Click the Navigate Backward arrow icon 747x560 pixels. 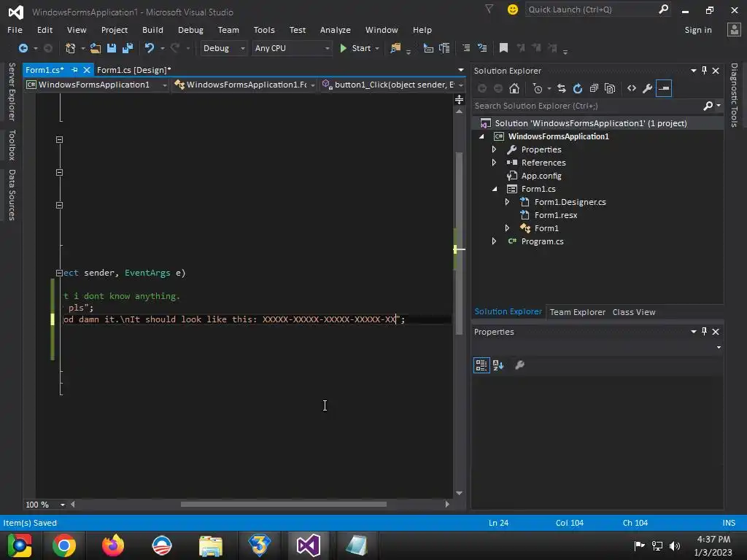point(23,48)
